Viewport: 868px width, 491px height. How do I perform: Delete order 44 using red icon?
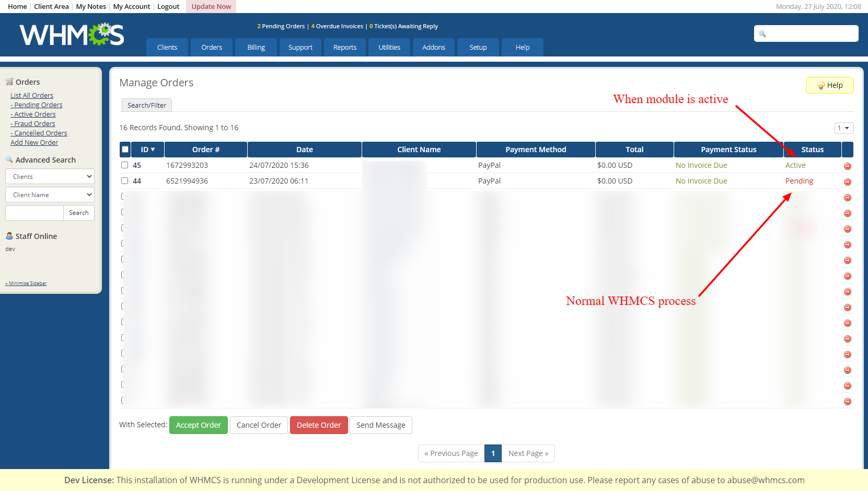847,182
